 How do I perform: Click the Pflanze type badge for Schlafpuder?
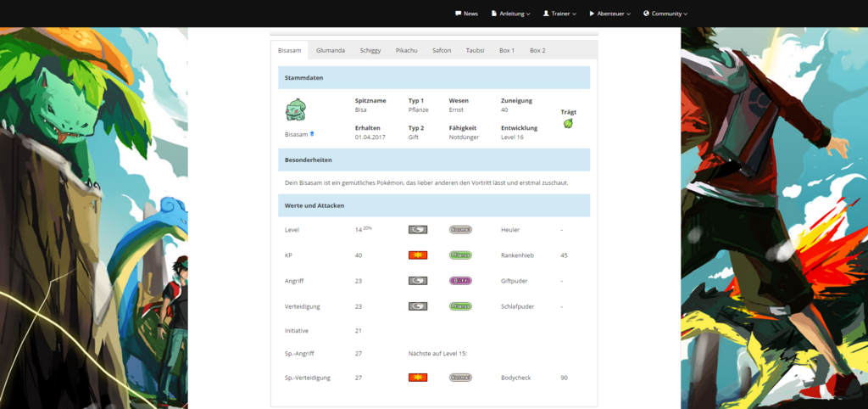click(x=460, y=306)
